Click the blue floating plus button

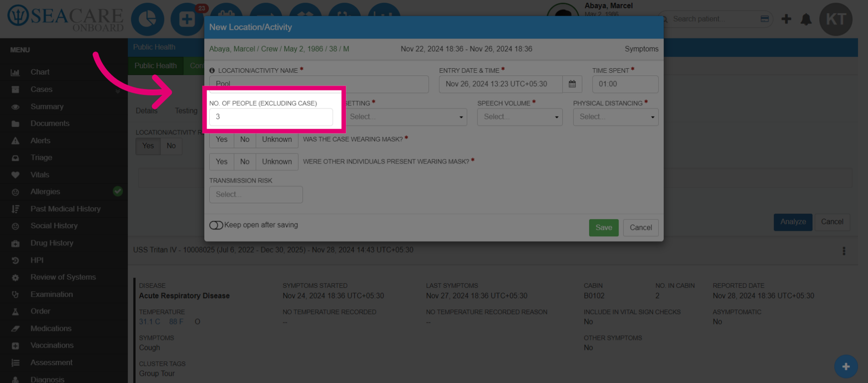(x=846, y=366)
